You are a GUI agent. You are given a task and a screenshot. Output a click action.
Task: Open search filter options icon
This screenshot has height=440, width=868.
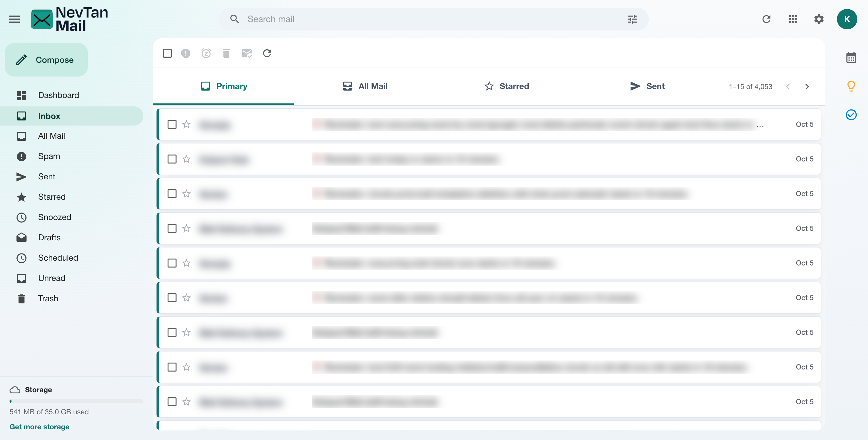(632, 19)
